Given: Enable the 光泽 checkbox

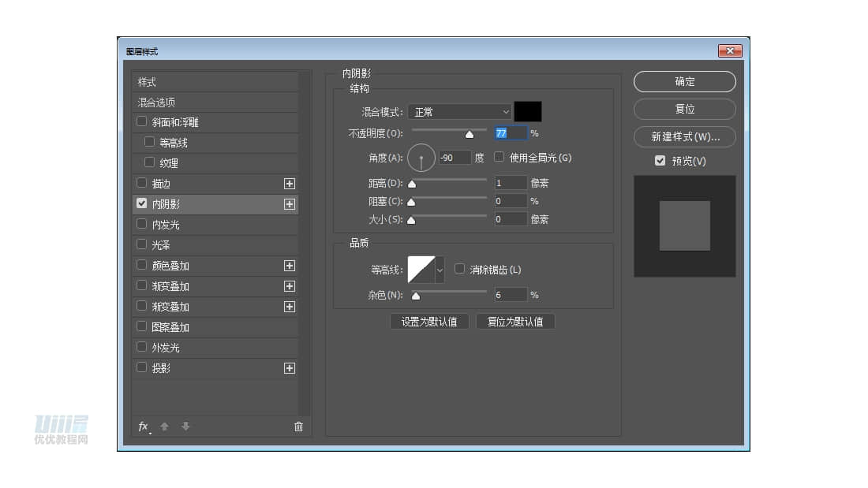Looking at the screenshot, I should (142, 244).
